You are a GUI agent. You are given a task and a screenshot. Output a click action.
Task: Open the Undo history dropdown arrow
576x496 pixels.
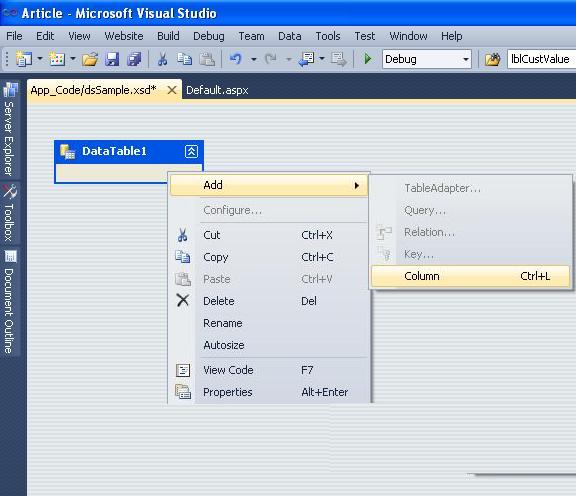[253, 59]
